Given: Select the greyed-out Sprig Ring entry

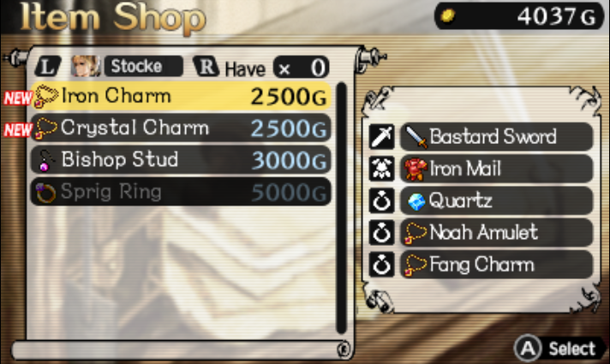Looking at the screenshot, I should click(181, 191).
